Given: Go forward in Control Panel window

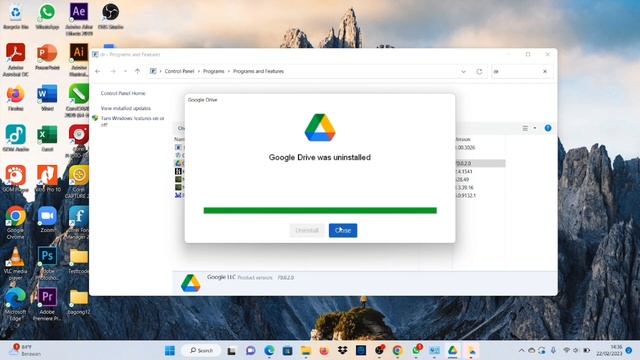Looking at the screenshot, I should point(113,71).
